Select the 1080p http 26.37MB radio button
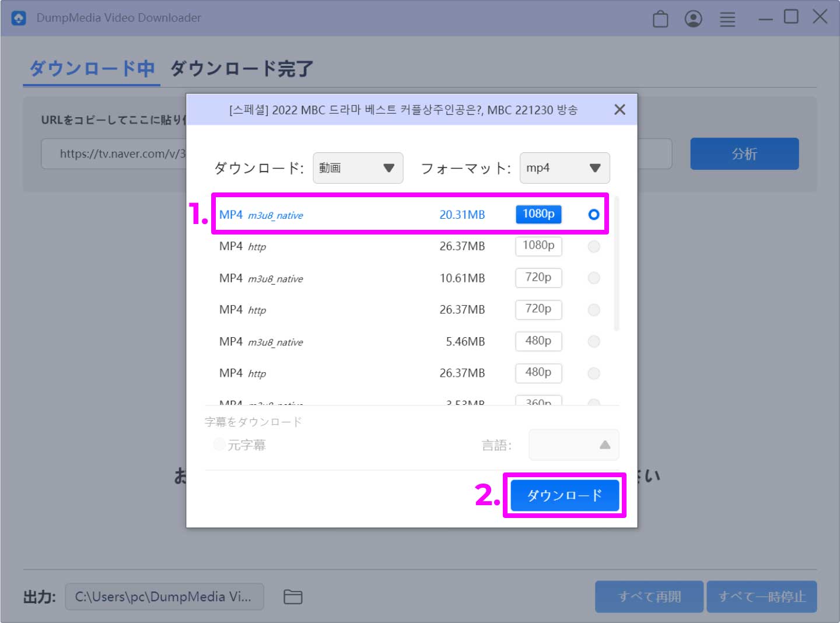Viewport: 840px width, 623px height. pyautogui.click(x=594, y=246)
